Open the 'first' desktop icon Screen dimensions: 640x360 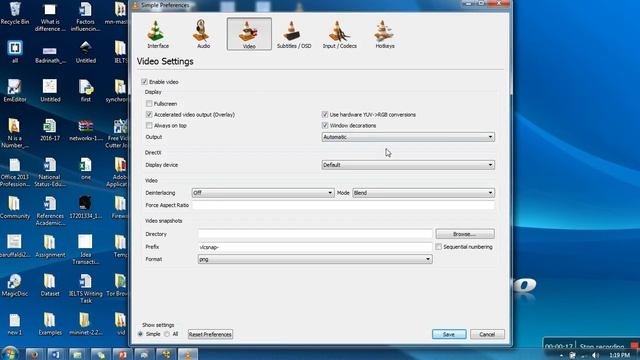85,91
